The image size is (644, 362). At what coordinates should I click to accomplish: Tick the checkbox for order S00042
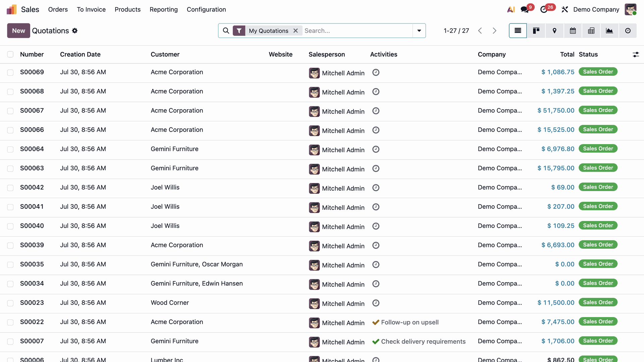click(10, 188)
